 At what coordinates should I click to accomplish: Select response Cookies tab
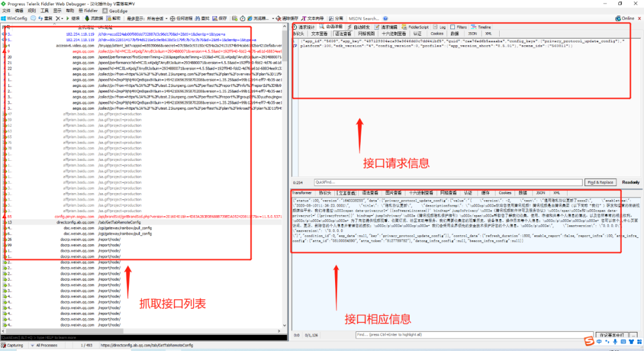tap(505, 193)
